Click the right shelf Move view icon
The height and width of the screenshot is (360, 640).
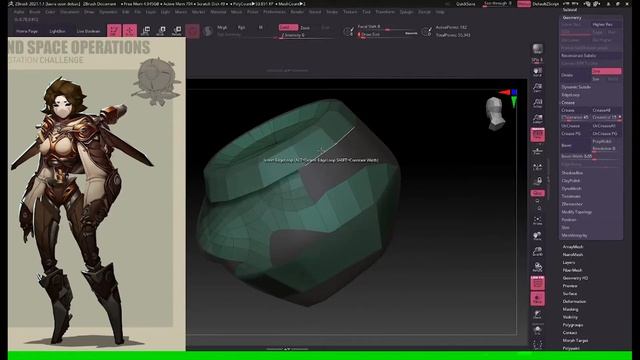pos(538,236)
